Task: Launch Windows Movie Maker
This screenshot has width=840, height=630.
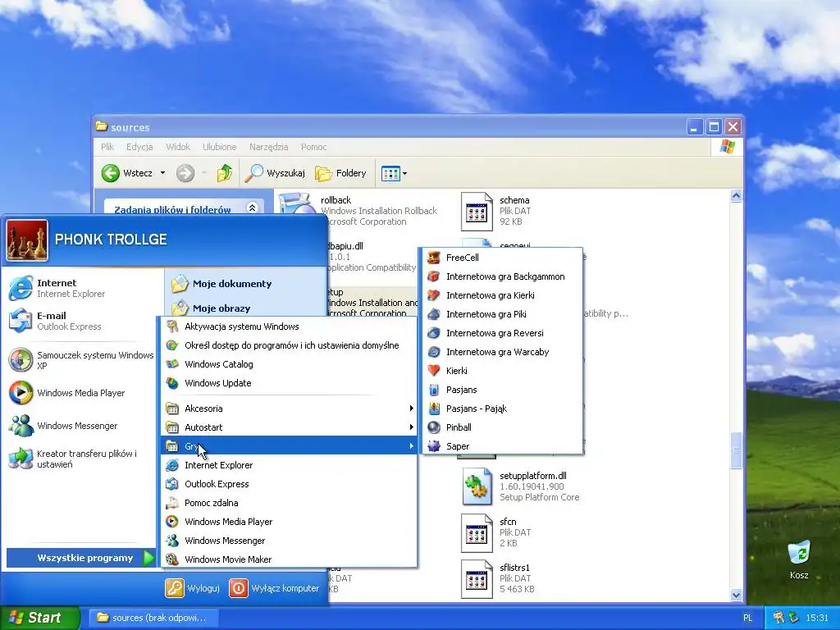Action: coord(289,559)
